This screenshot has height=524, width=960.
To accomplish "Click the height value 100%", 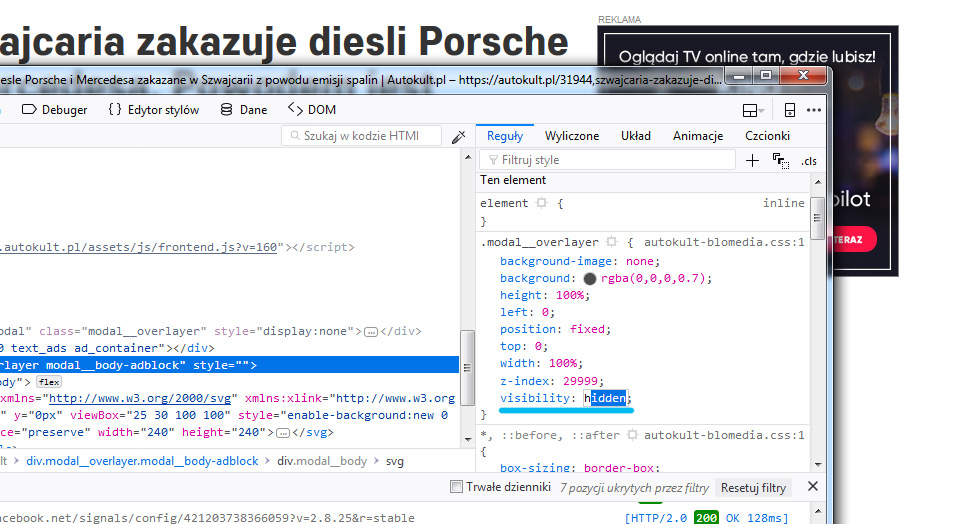I will 569,295.
